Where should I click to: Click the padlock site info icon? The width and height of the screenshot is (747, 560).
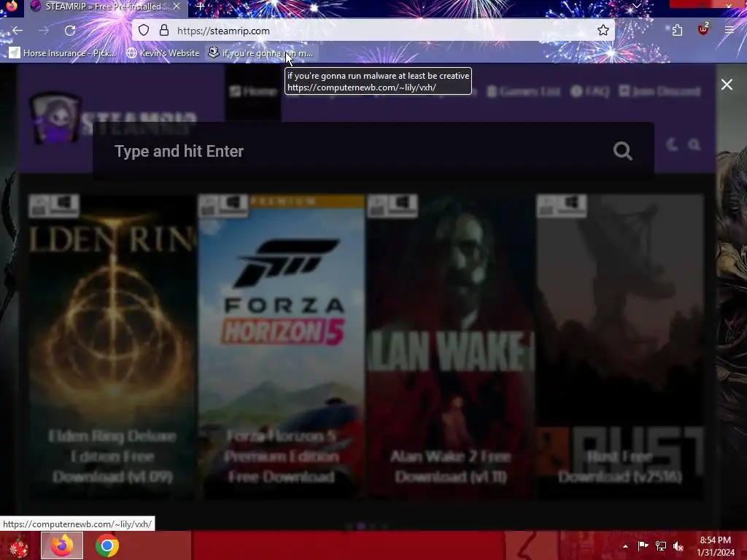164,31
